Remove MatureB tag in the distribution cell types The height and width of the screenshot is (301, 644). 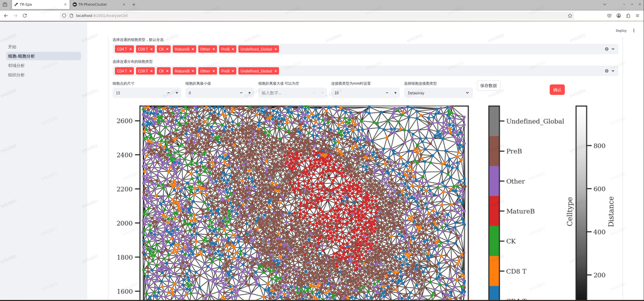(x=193, y=71)
